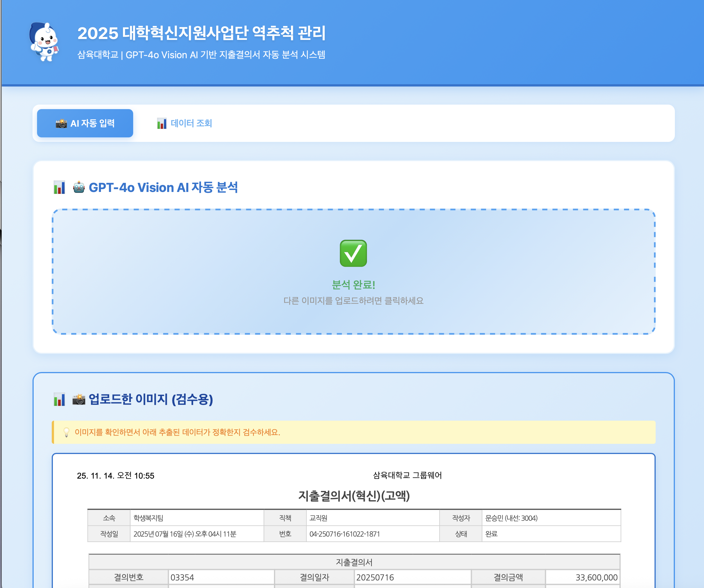Click the bar chart icon beside 데이터 조회
The image size is (704, 588).
162,123
